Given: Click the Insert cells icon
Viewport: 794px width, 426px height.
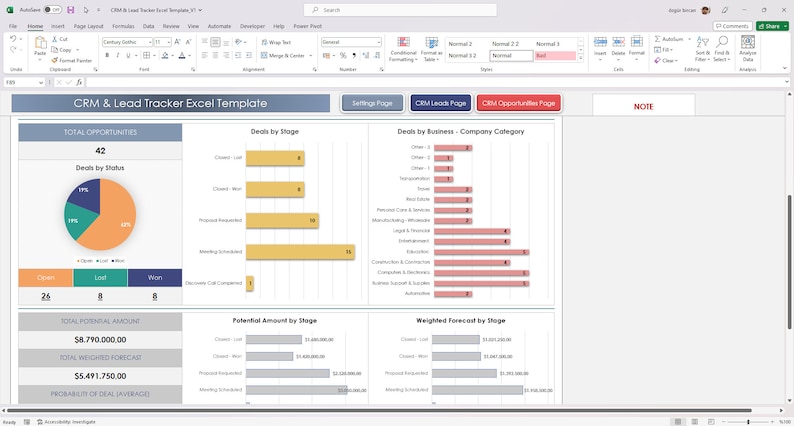Looking at the screenshot, I should point(600,43).
